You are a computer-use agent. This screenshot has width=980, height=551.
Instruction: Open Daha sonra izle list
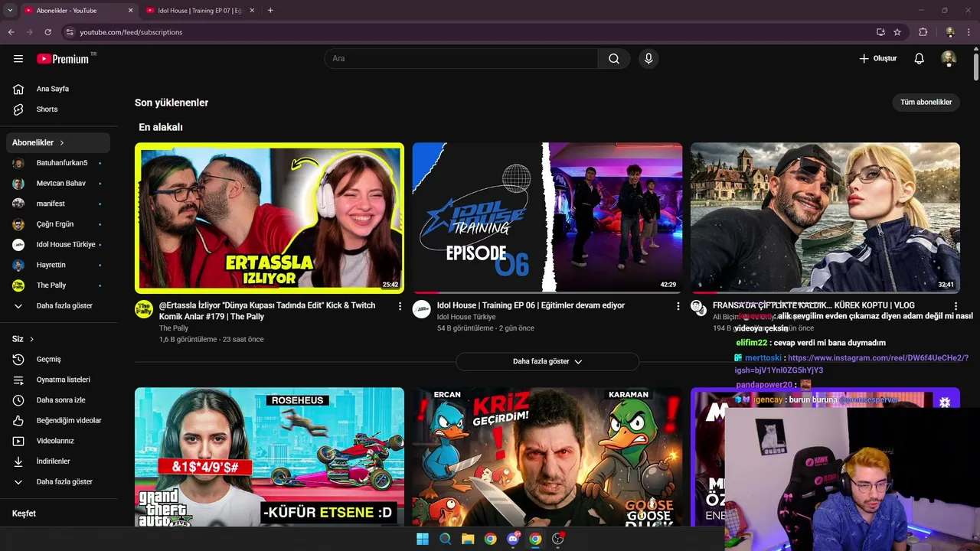60,400
